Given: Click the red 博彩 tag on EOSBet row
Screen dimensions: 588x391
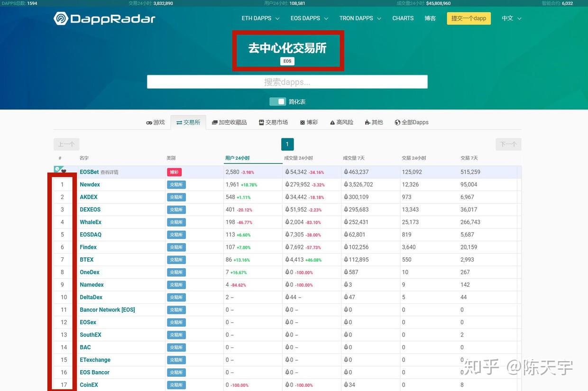Looking at the screenshot, I should pos(174,172).
